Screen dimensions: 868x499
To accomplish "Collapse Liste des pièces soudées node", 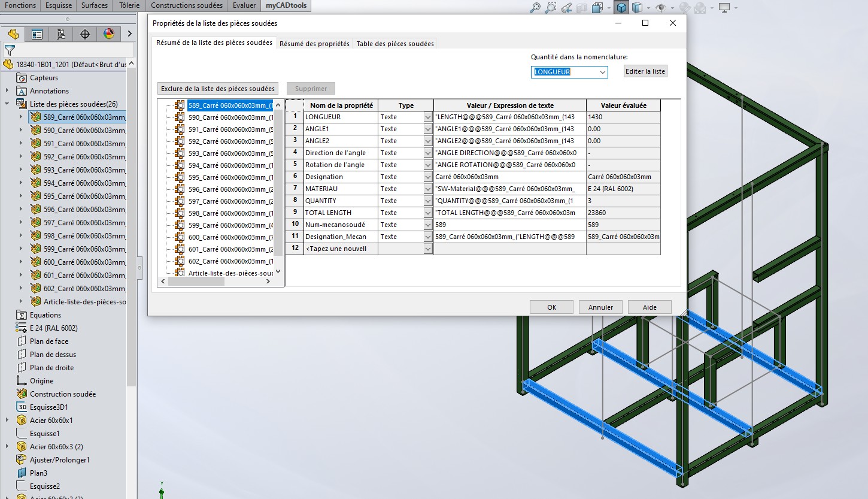I will (7, 104).
